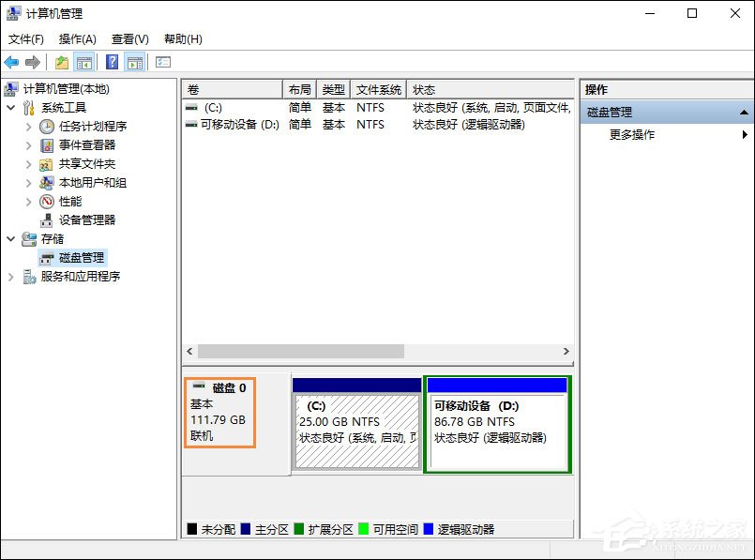
Task: Click the folder icon with green arrow on toolbar
Action: click(x=61, y=62)
